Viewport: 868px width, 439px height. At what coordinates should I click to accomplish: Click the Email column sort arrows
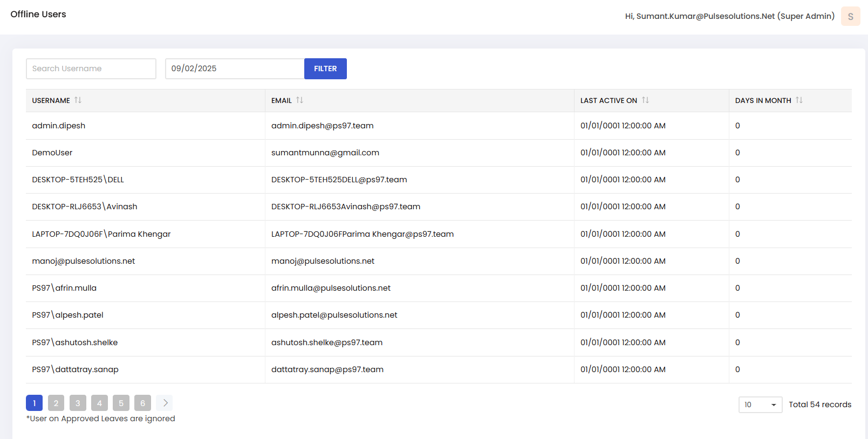[300, 100]
